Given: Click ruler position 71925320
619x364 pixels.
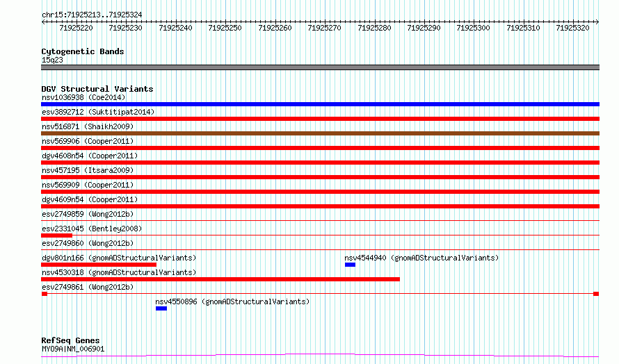Looking at the screenshot, I should click(572, 28).
